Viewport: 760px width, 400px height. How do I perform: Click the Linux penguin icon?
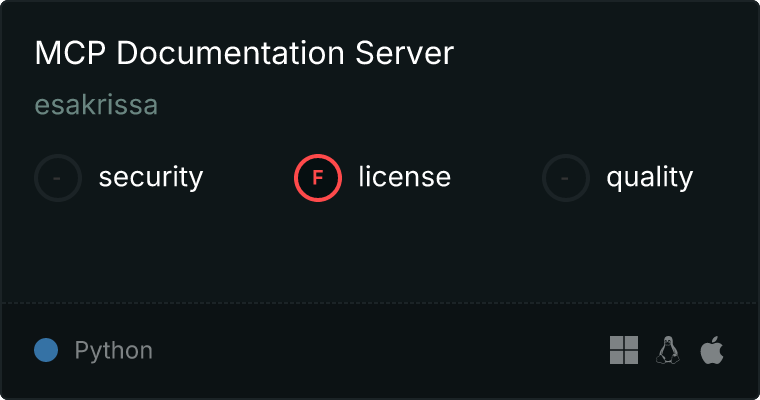tap(667, 350)
